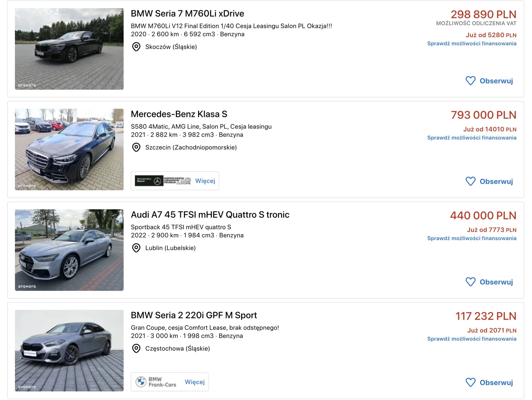Click location pin next to Częstochowa
The width and height of the screenshot is (532, 400).
(136, 348)
